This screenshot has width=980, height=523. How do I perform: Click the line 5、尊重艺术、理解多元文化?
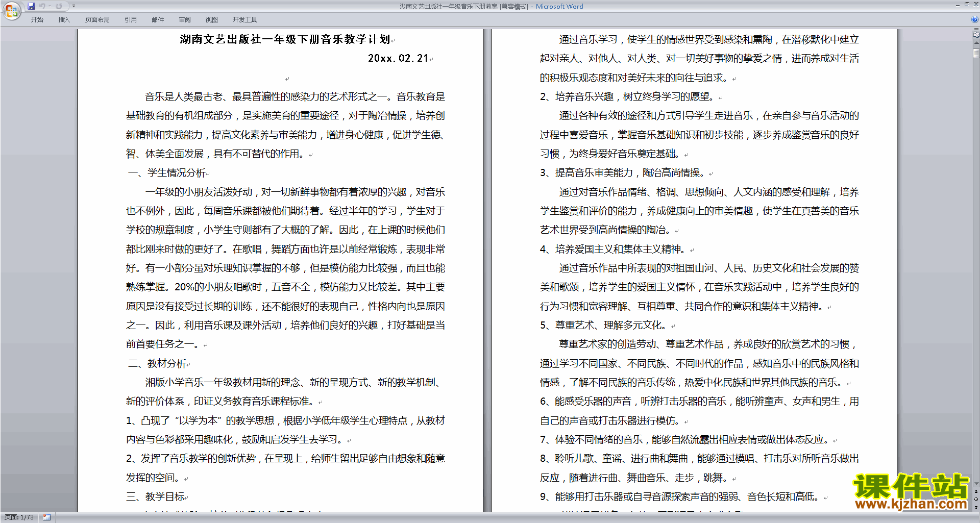point(604,325)
